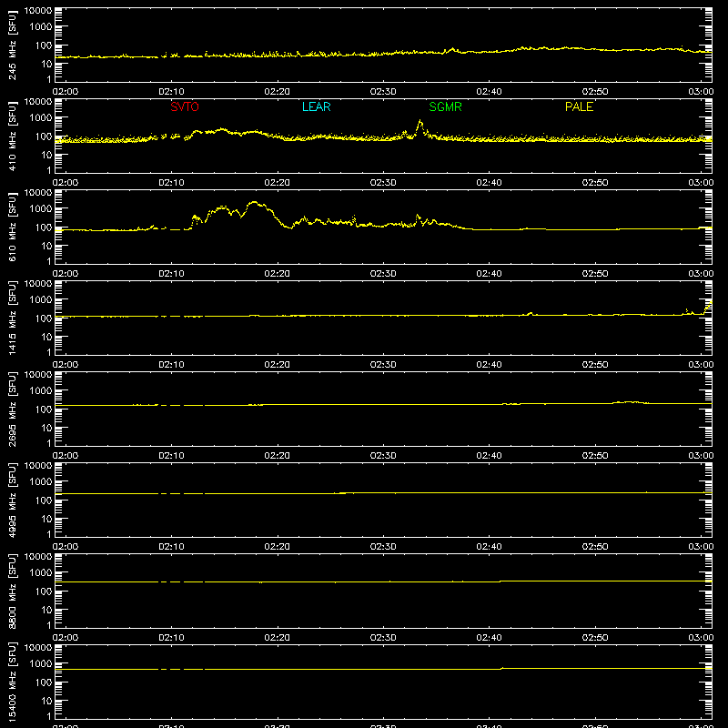The image size is (728, 728).
Task: Click 02:20 tick under the 1415 MHz panel
Action: 278,365
